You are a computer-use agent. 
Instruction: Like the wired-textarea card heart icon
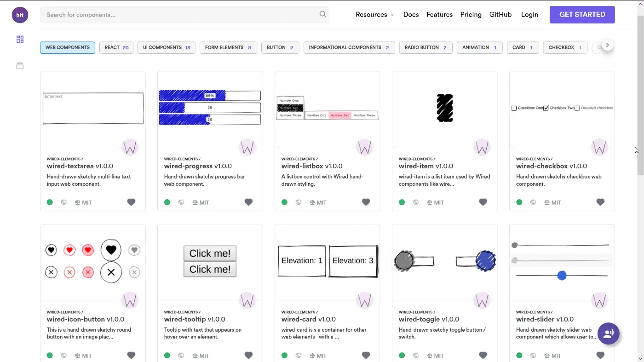click(131, 202)
